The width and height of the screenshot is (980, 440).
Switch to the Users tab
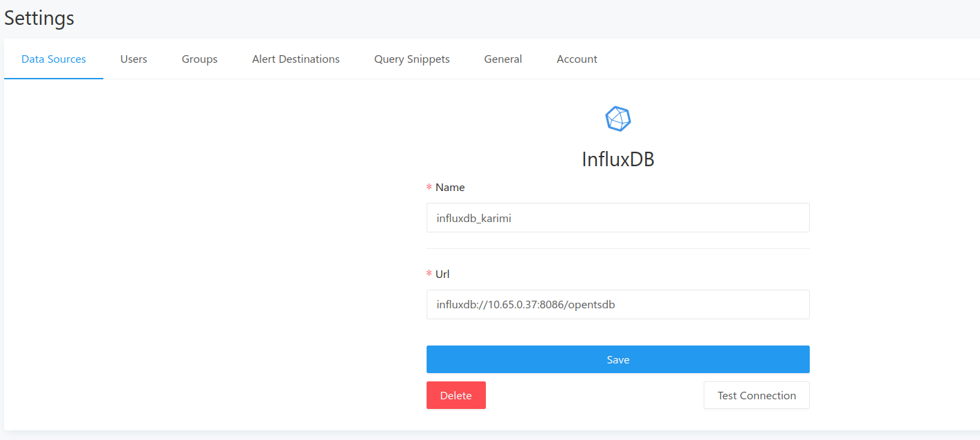click(x=134, y=59)
